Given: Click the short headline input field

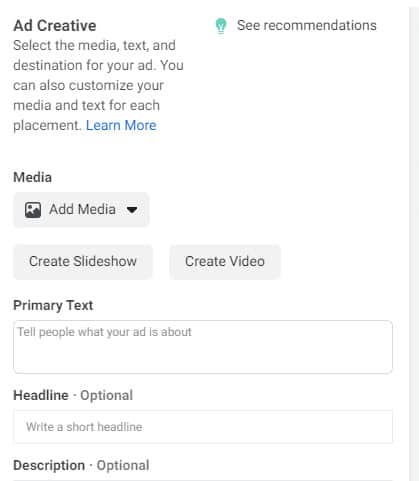Looking at the screenshot, I should [203, 427].
